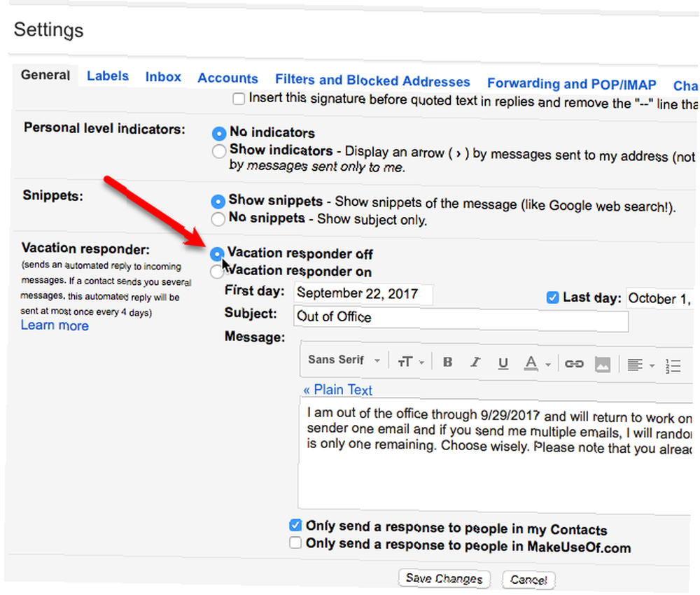Toggle only respond to MakeUseOf.com checkbox

click(295, 542)
